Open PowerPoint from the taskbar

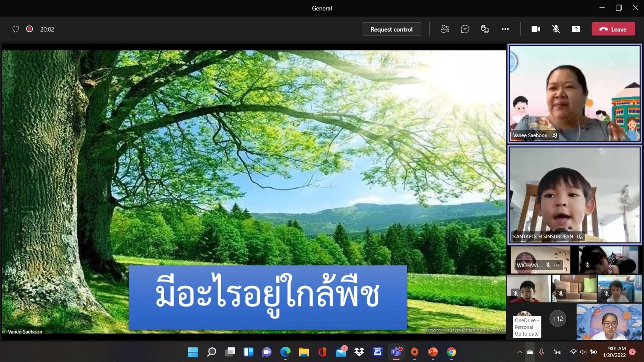[x=433, y=352]
